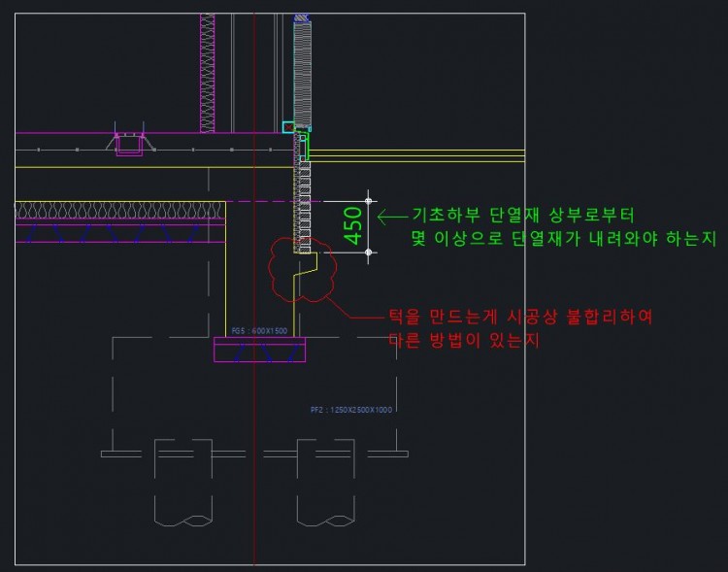
Task: Pick the upper dimension node of 450
Action: coord(368,201)
